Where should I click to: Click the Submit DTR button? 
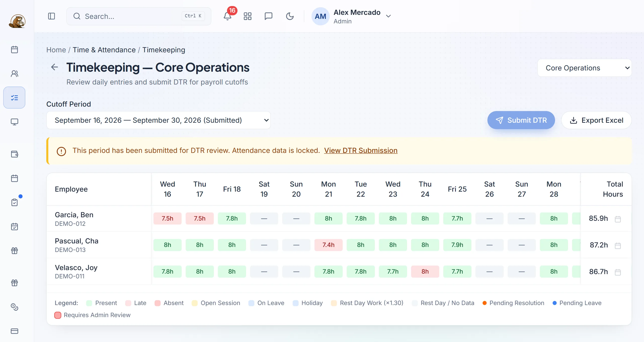521,120
